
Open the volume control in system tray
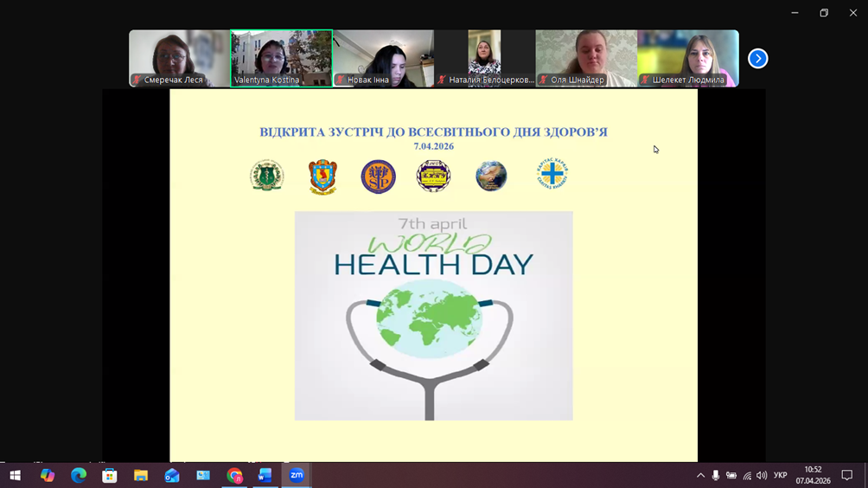[x=762, y=475]
